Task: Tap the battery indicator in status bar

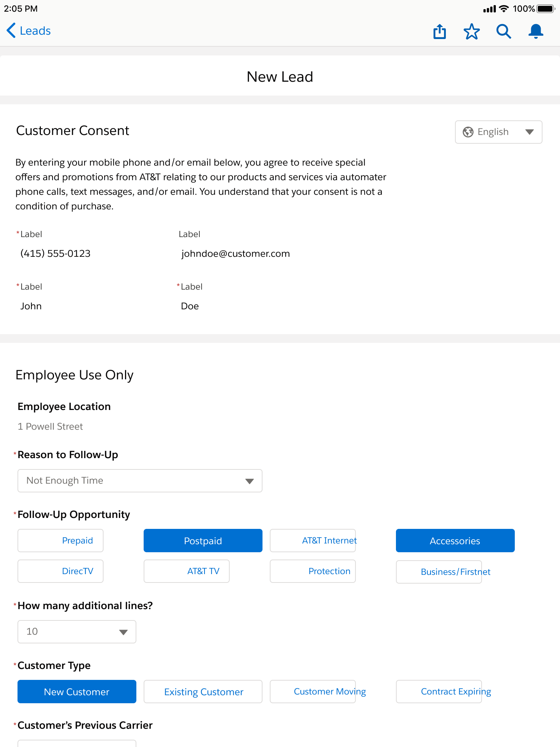Action: pos(546,9)
